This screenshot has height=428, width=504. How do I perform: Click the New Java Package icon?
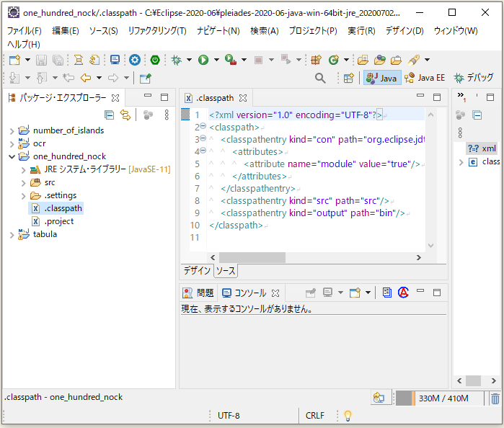(x=317, y=60)
